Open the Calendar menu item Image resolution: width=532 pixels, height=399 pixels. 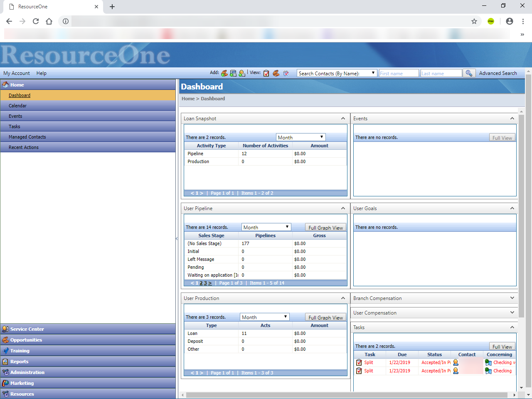click(x=17, y=106)
